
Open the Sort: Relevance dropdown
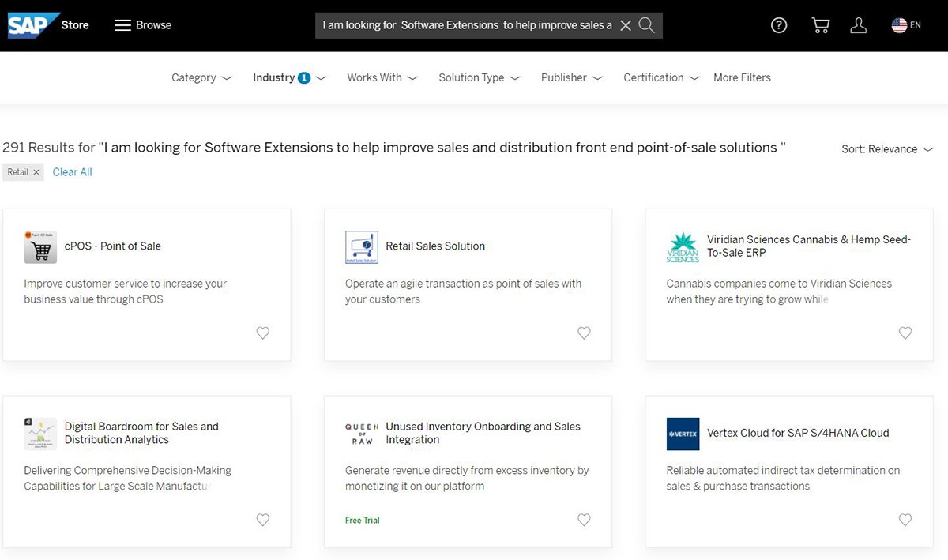886,148
